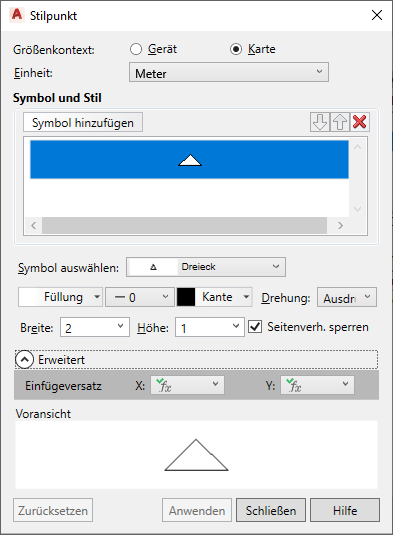Select the triangle symbol row in the list
Image resolution: width=393 pixels, height=535 pixels.
189,159
